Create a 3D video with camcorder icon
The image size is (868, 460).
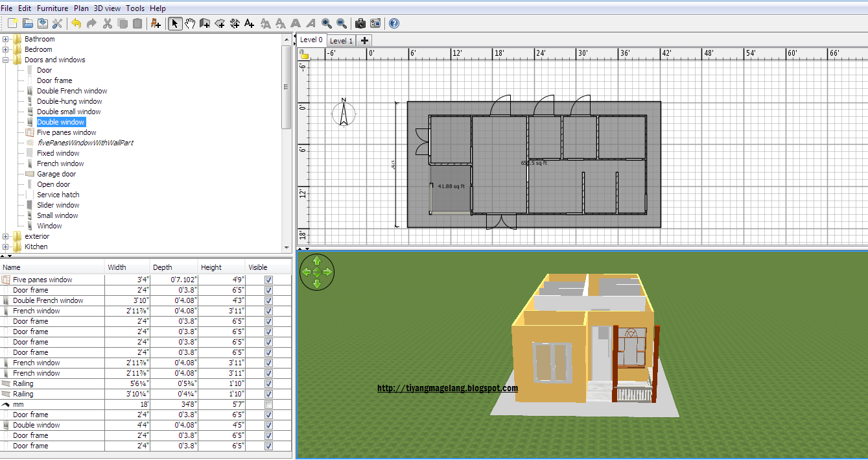375,23
